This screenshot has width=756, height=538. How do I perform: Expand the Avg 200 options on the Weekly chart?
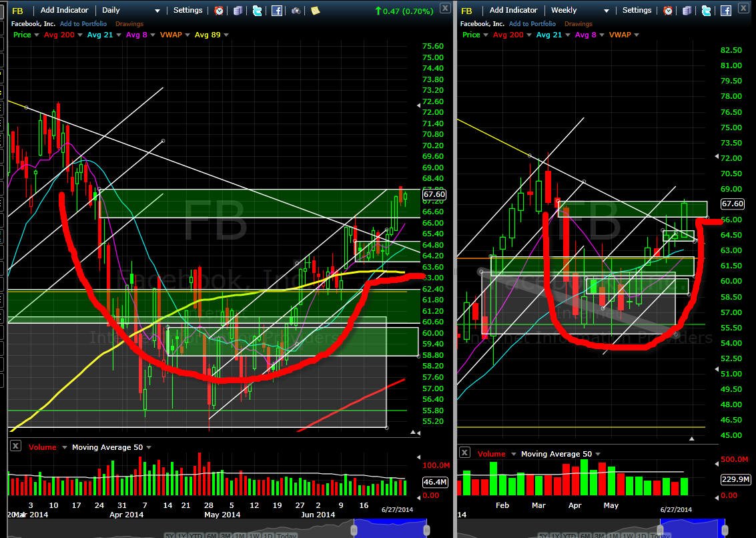[x=529, y=35]
